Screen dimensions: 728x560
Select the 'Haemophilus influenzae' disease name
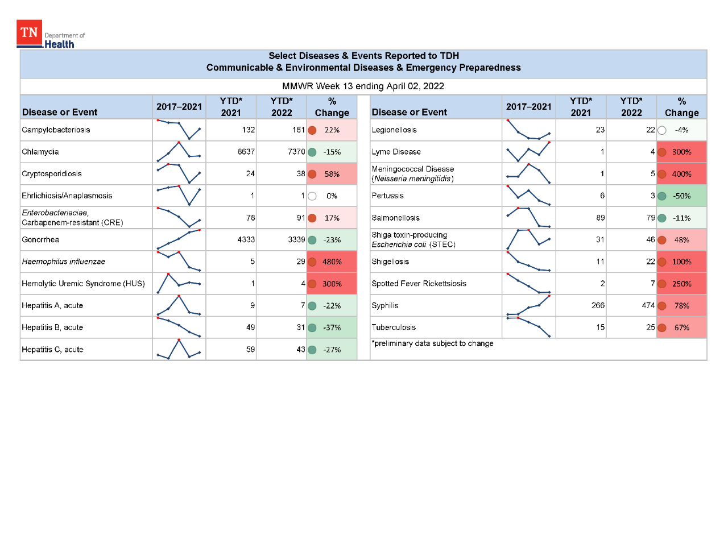tap(63, 262)
